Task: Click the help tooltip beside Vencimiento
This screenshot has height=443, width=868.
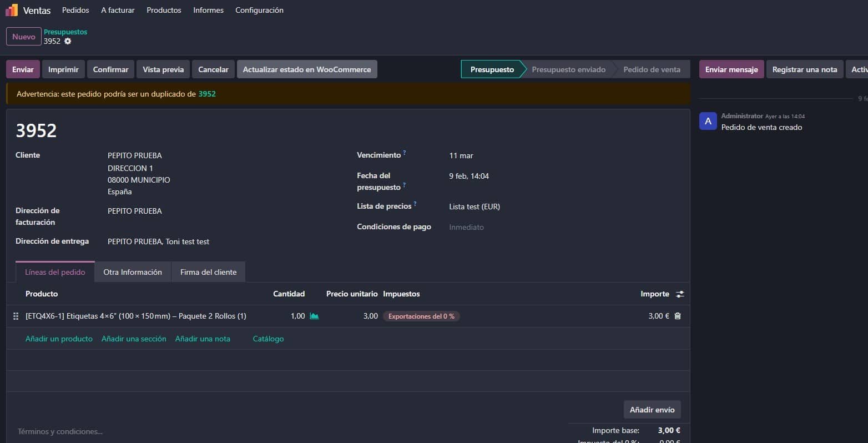Action: (x=405, y=152)
